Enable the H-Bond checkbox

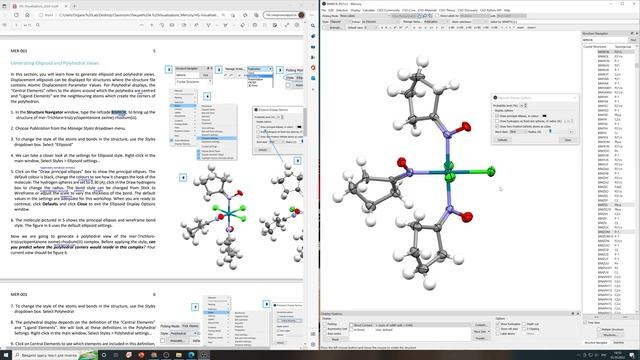pos(351,330)
